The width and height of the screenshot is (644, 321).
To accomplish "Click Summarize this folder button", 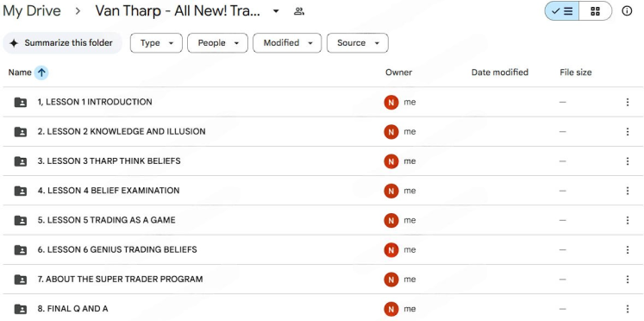I will (62, 43).
